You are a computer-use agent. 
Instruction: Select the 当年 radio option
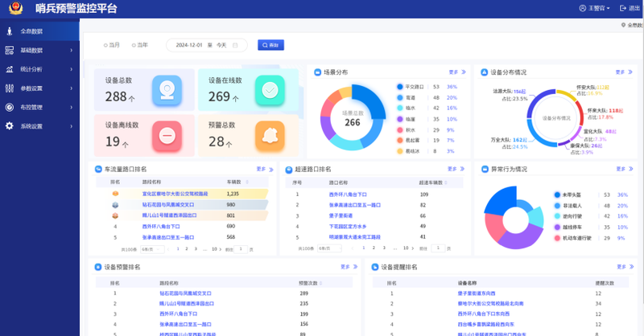pyautogui.click(x=139, y=45)
